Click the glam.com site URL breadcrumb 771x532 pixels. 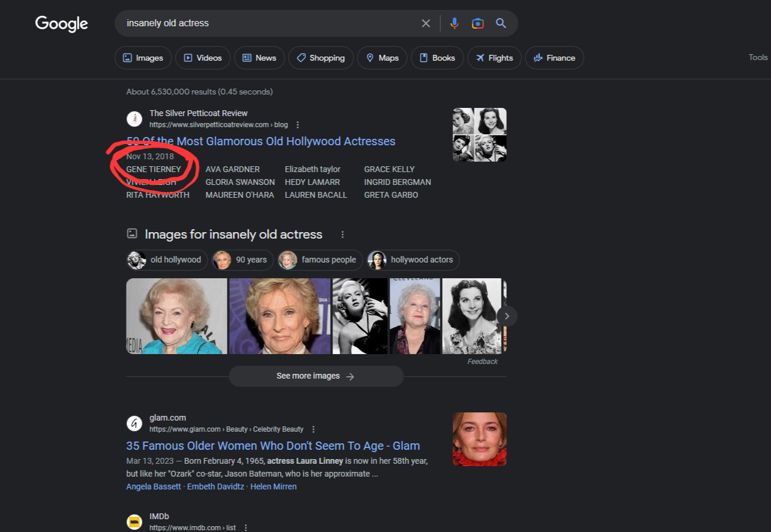(x=226, y=429)
